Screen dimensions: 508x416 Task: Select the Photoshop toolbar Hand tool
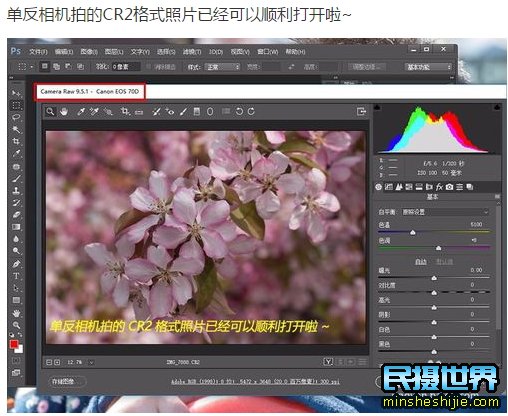point(16,313)
